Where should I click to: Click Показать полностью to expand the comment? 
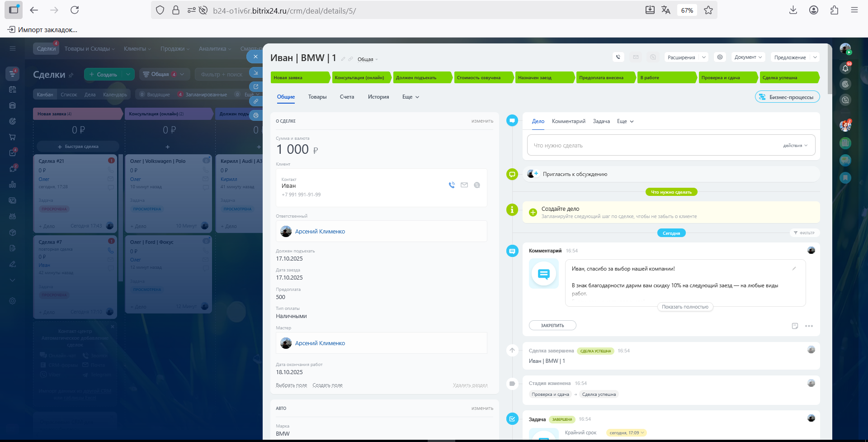coord(685,307)
